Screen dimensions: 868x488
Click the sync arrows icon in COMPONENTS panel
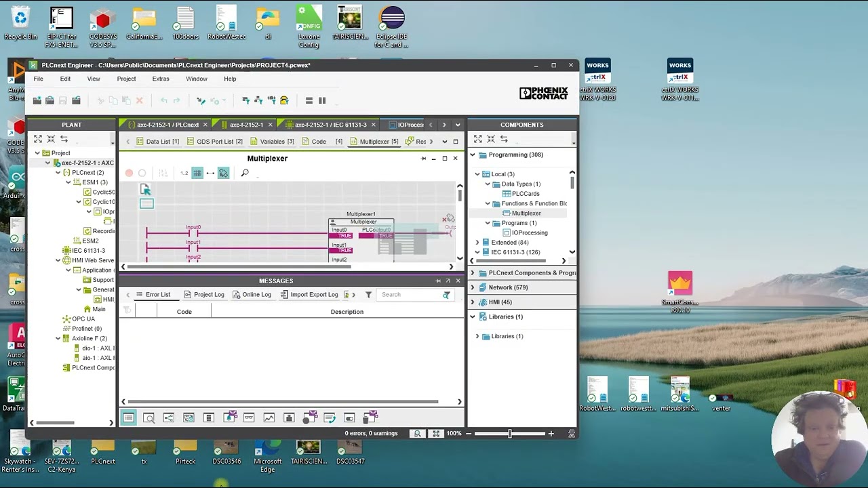(504, 139)
